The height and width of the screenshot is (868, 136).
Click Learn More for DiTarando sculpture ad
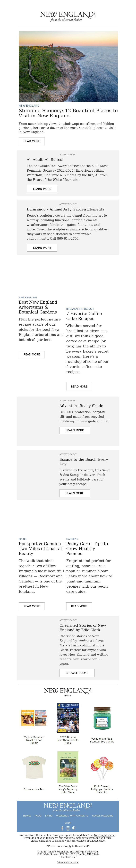[x=42, y=248]
